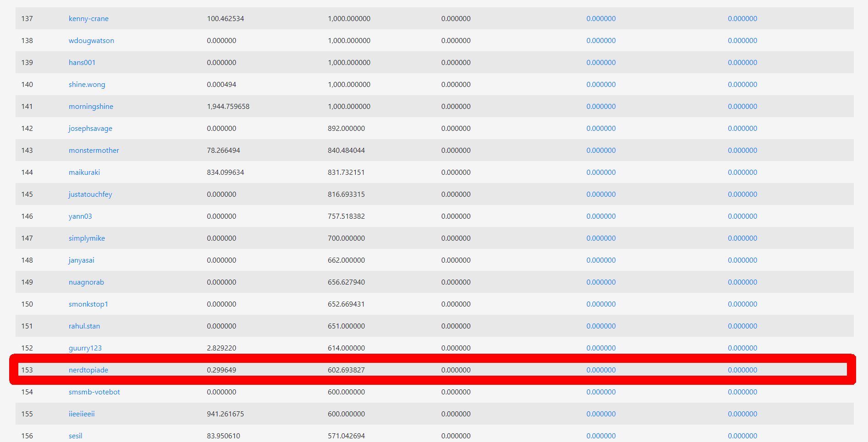Open simplymike user profile link

(x=87, y=238)
